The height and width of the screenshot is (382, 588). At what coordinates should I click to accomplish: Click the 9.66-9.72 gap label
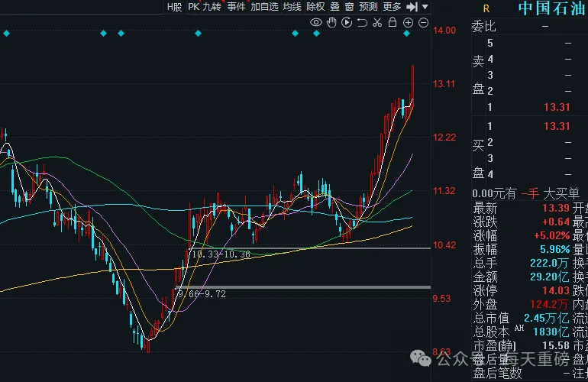click(202, 294)
